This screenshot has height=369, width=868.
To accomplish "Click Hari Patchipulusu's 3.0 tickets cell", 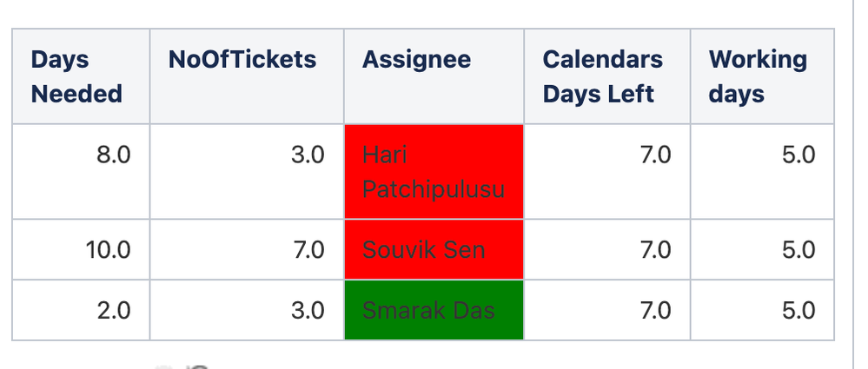I will point(247,172).
